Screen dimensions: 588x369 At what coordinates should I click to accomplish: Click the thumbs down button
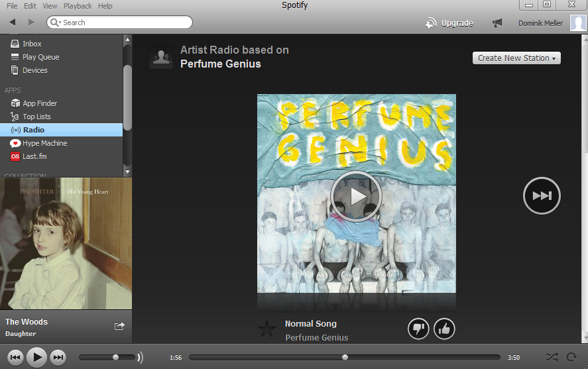[418, 329]
